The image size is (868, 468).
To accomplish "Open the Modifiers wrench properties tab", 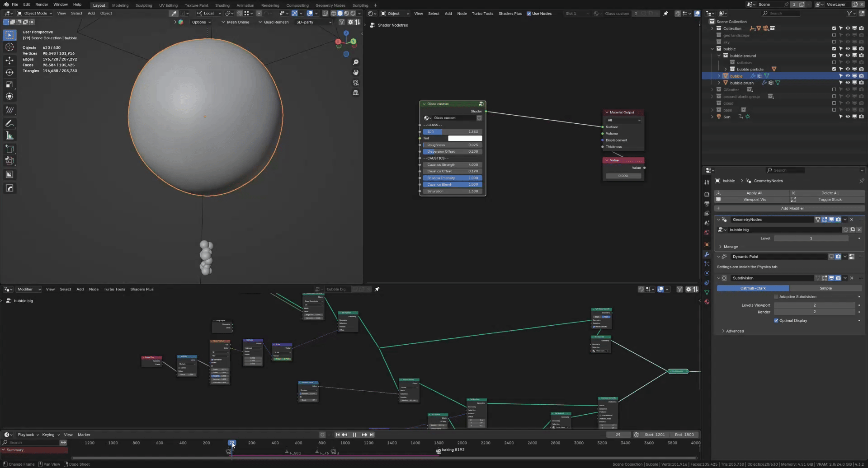I will [x=707, y=254].
